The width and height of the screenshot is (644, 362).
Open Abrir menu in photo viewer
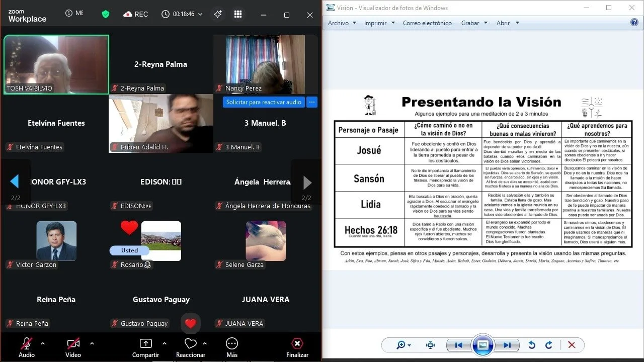508,23
